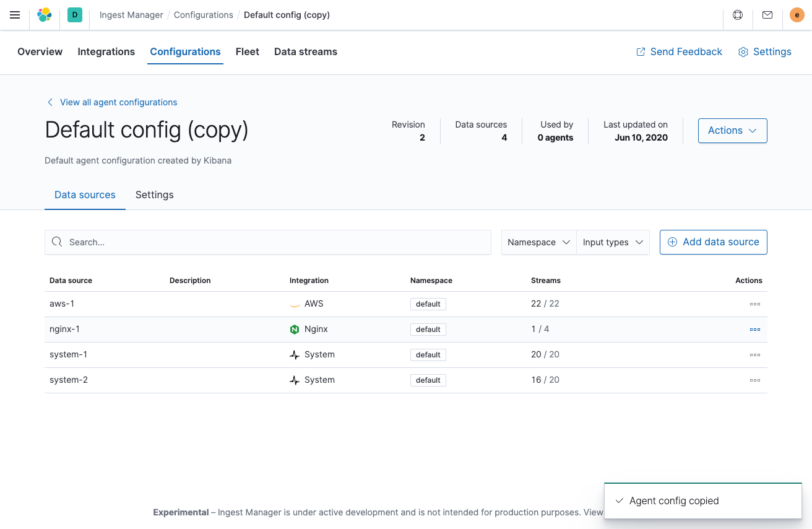Click the back chevron near View all configurations

(x=50, y=102)
